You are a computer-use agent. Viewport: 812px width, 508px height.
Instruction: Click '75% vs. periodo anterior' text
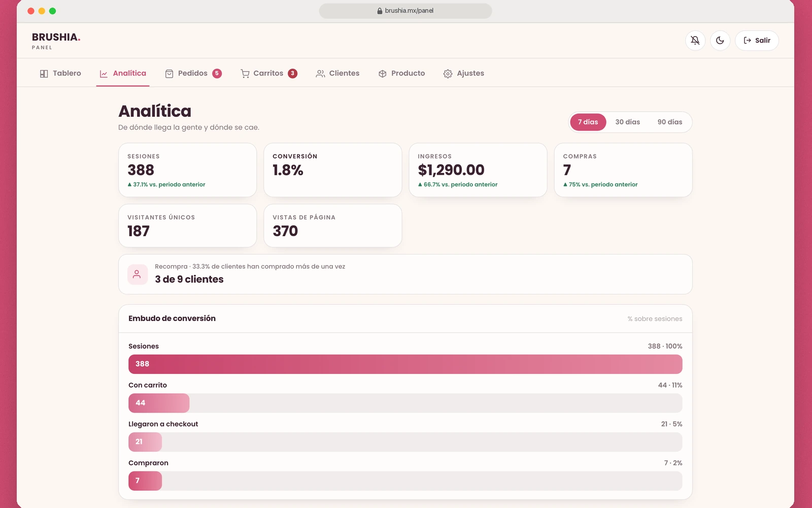tap(603, 184)
